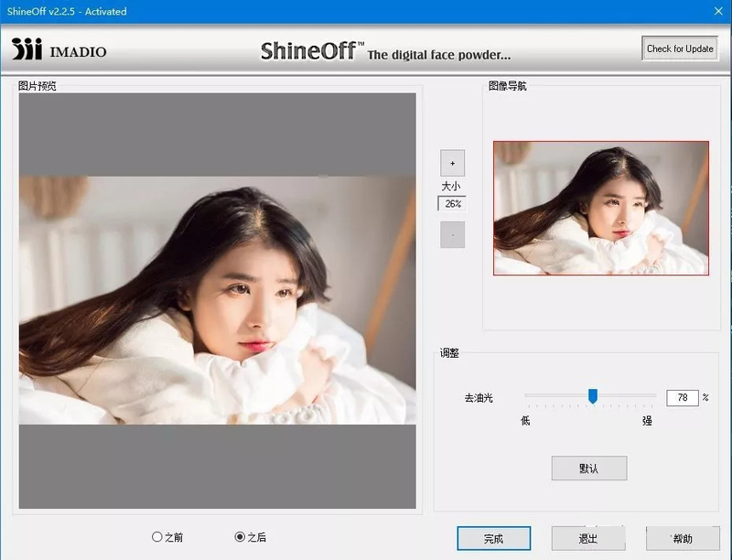Click the 退出 (exit) button
This screenshot has height=560, width=732.
tap(588, 539)
